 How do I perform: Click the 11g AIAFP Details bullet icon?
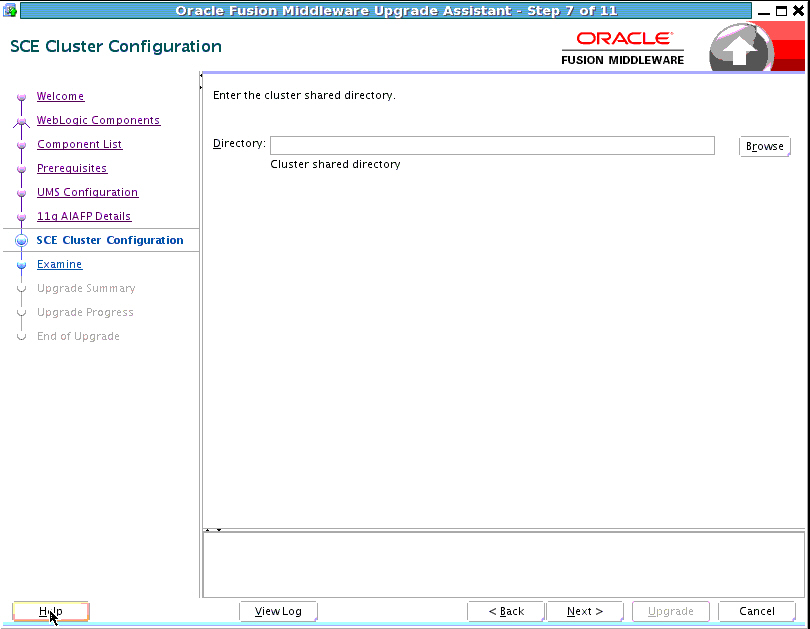tap(21, 217)
